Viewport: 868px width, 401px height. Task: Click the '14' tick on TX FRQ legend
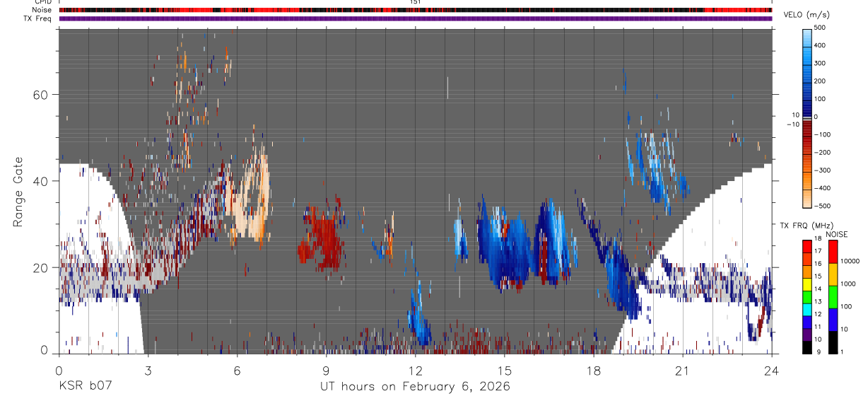coord(819,289)
